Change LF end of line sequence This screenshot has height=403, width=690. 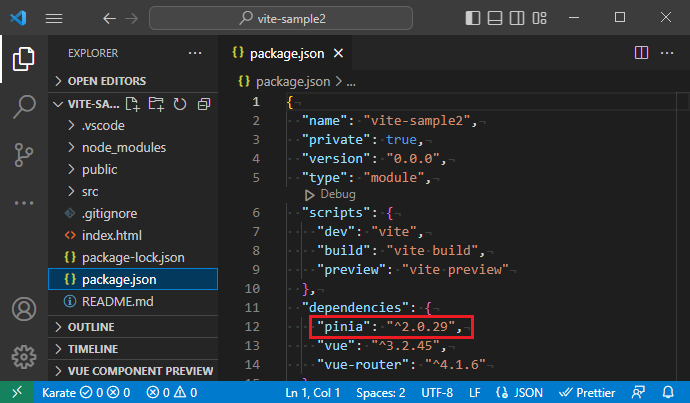(x=474, y=392)
